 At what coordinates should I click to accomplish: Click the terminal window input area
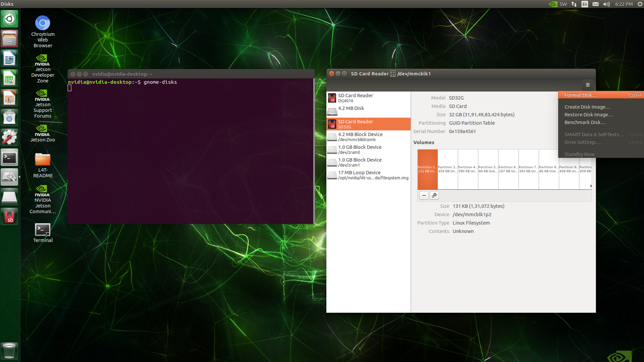(x=191, y=151)
